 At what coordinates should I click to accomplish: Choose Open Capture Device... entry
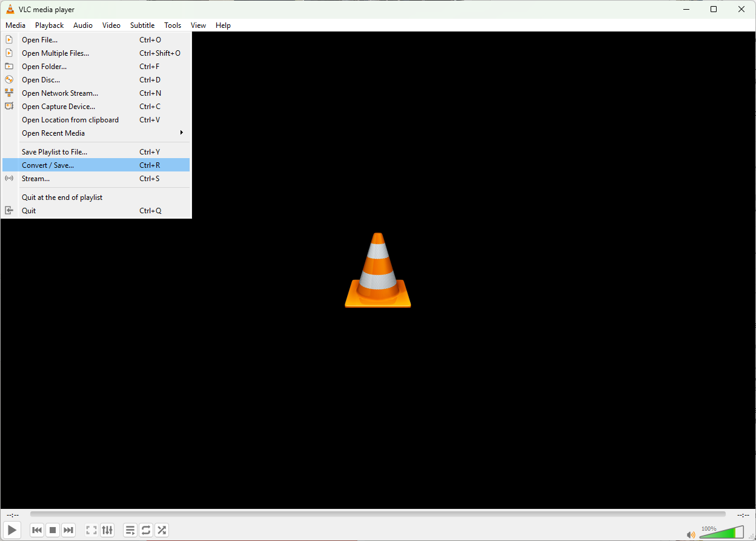click(96, 107)
